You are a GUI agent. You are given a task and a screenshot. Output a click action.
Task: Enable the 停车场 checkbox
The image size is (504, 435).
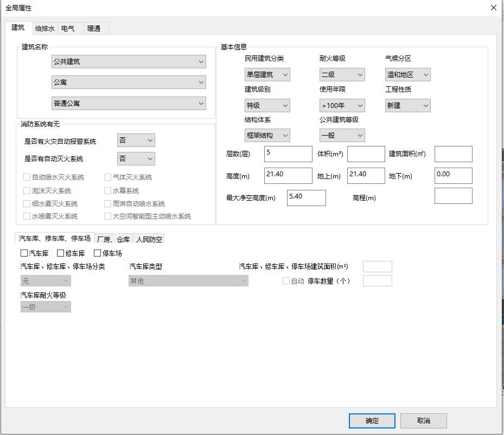coord(97,253)
